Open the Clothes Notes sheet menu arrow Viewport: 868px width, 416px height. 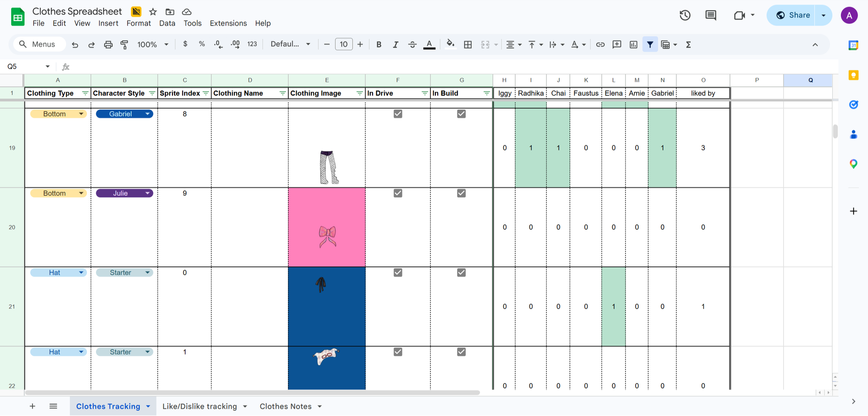point(319,406)
